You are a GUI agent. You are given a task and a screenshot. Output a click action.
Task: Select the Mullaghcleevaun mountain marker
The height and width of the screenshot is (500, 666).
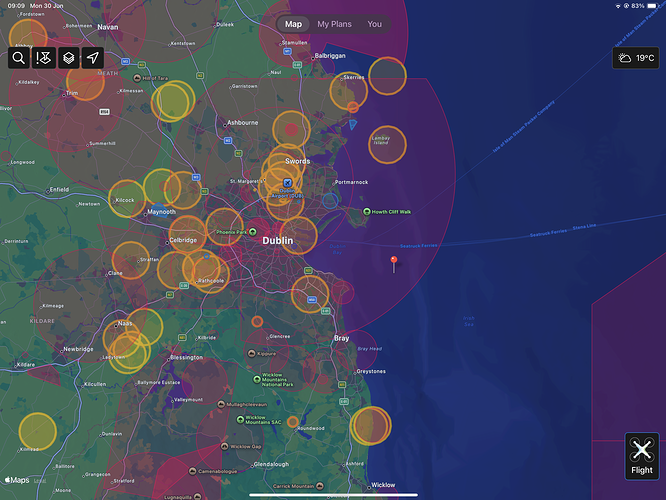tap(221, 404)
